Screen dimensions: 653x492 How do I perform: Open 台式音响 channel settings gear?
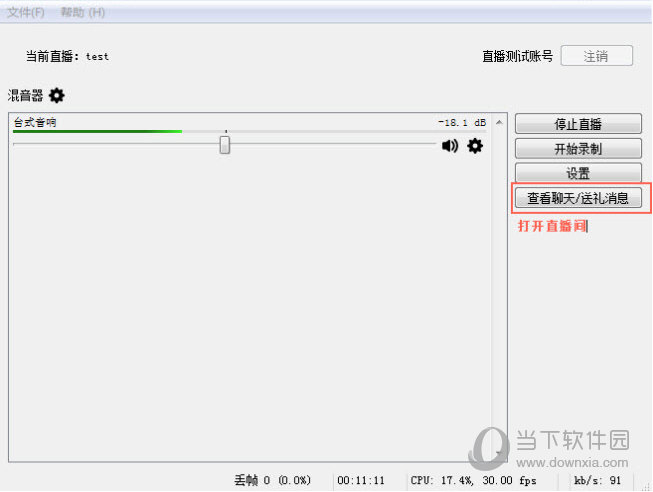(475, 146)
